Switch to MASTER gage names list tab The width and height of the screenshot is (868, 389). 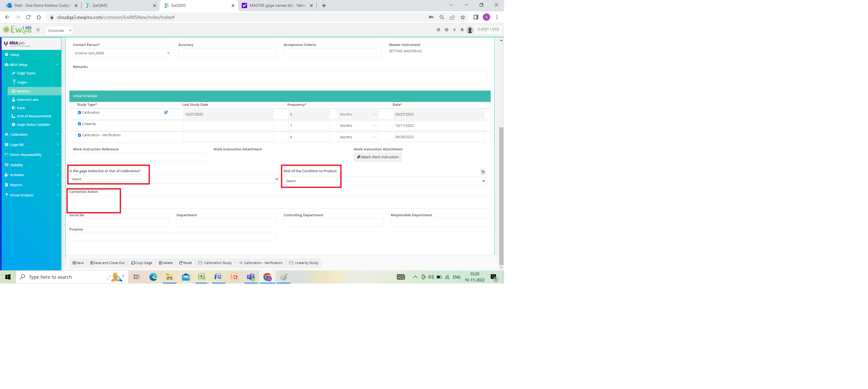tap(277, 6)
